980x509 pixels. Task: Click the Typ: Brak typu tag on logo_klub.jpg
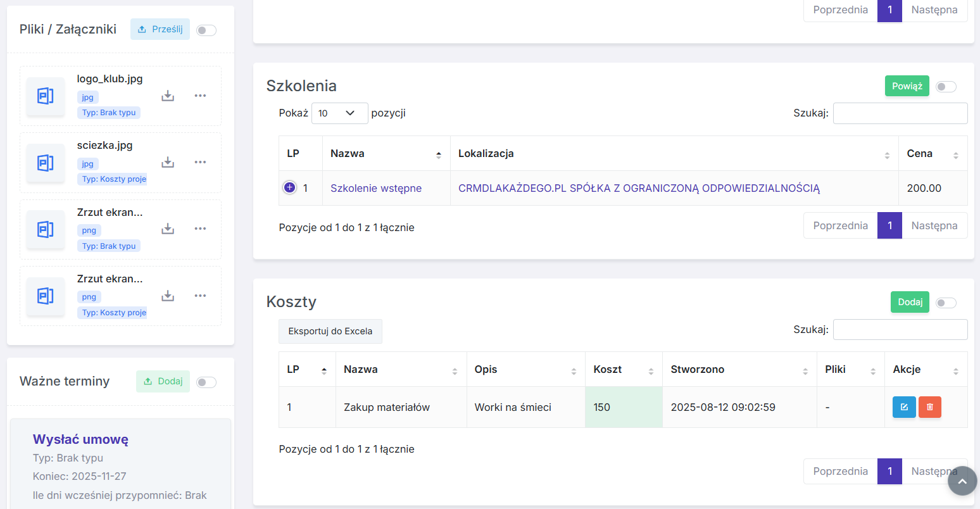109,113
